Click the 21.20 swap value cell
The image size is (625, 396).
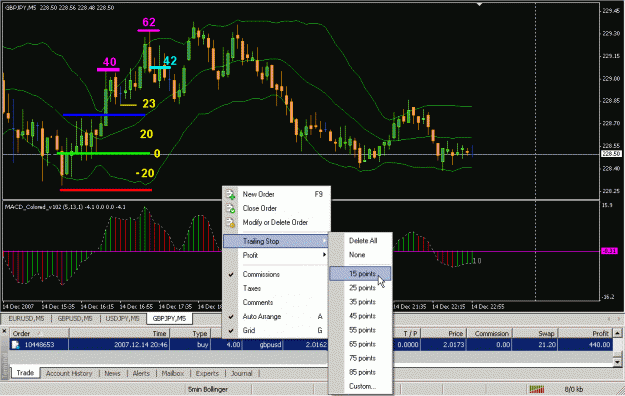click(535, 345)
